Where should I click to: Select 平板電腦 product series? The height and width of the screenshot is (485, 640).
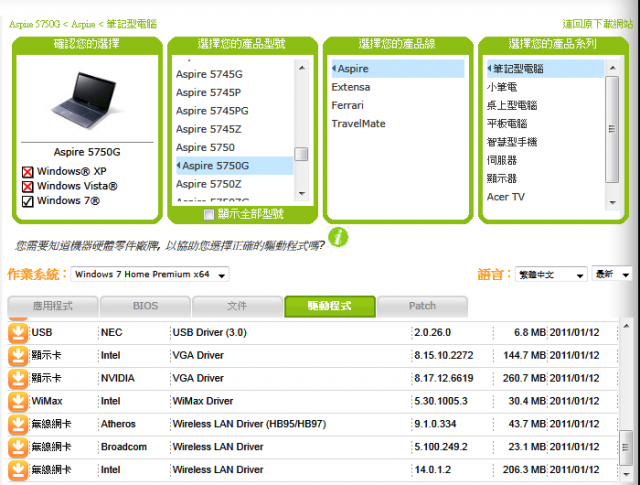click(507, 124)
